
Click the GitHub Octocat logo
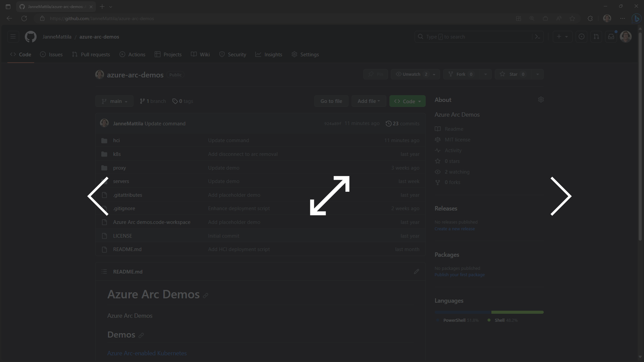(31, 37)
